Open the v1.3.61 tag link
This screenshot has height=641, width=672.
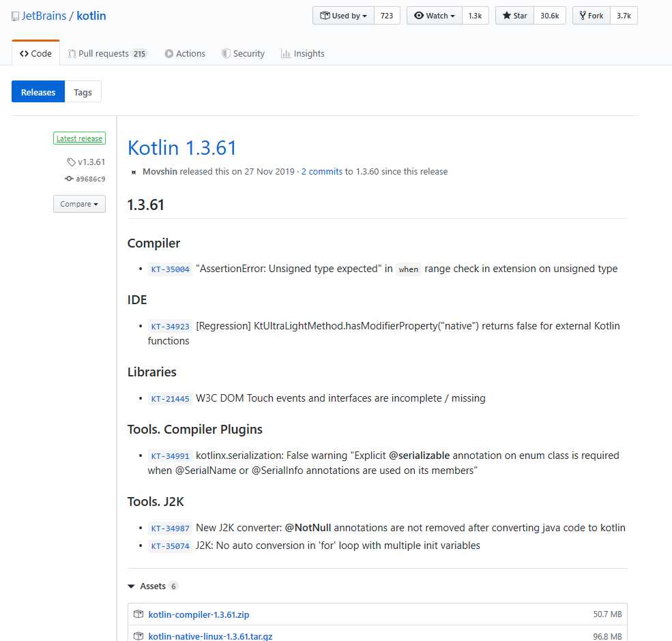(x=91, y=162)
